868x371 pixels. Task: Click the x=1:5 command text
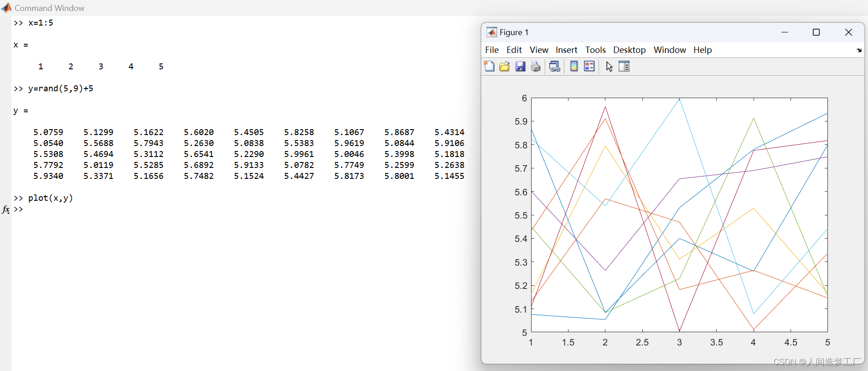click(41, 23)
